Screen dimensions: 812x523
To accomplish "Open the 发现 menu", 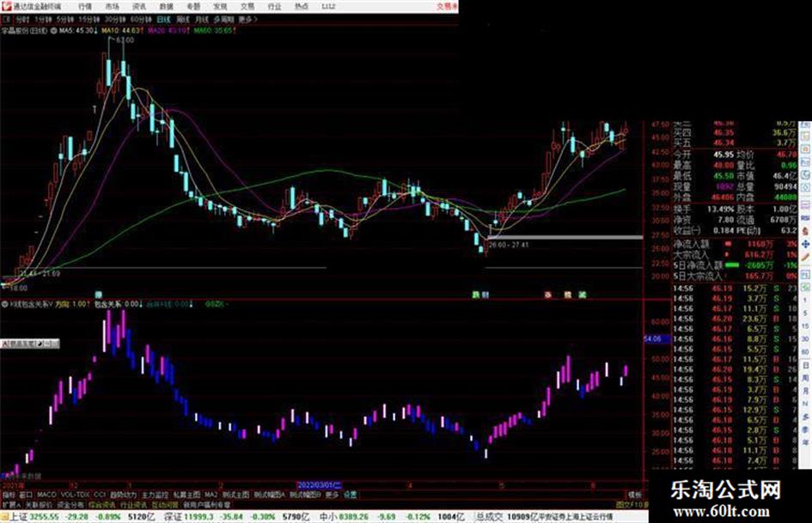I will tap(220, 6).
